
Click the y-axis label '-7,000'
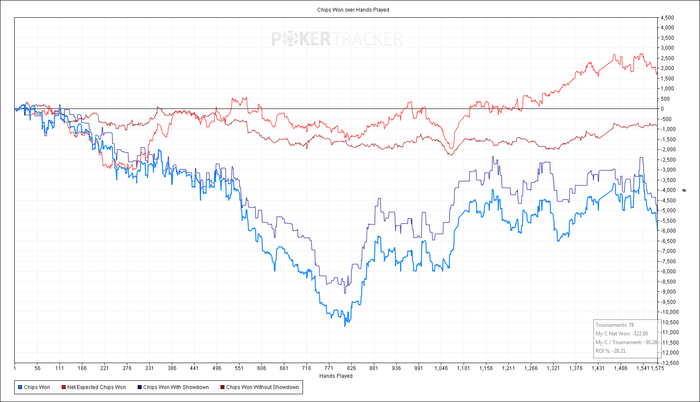pyautogui.click(x=668, y=251)
